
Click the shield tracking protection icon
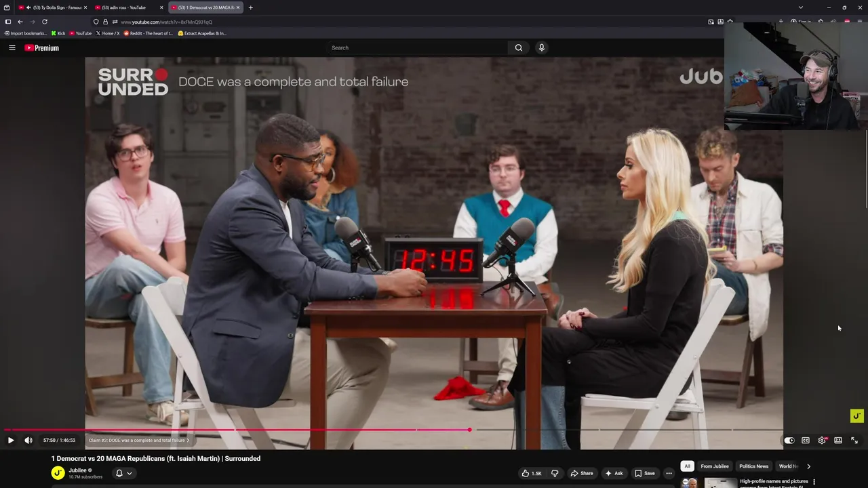tap(96, 22)
